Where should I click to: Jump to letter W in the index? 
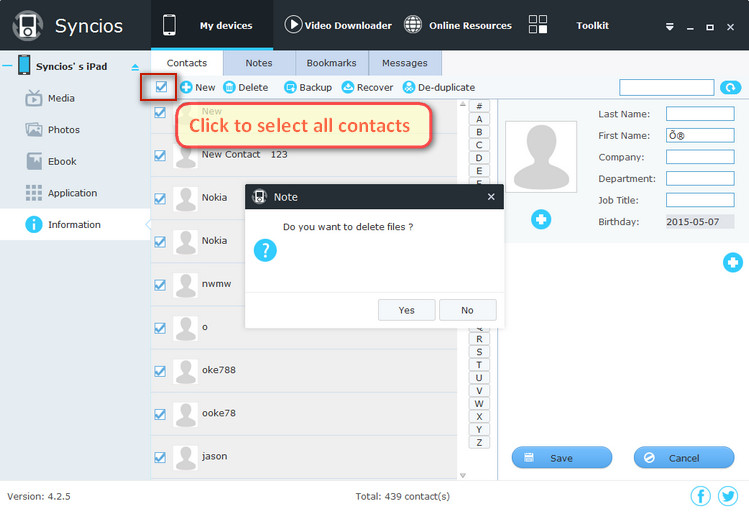(479, 404)
